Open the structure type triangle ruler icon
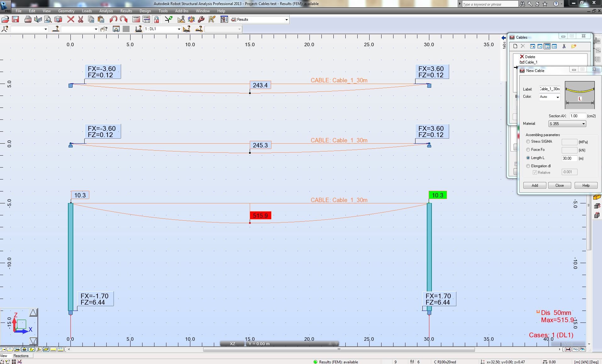The image size is (602, 364). tap(181, 19)
